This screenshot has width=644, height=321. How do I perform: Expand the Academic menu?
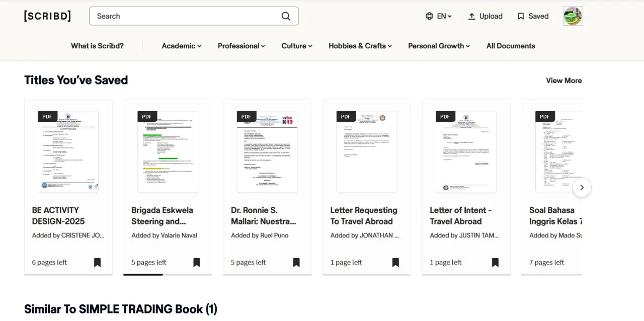(x=182, y=46)
